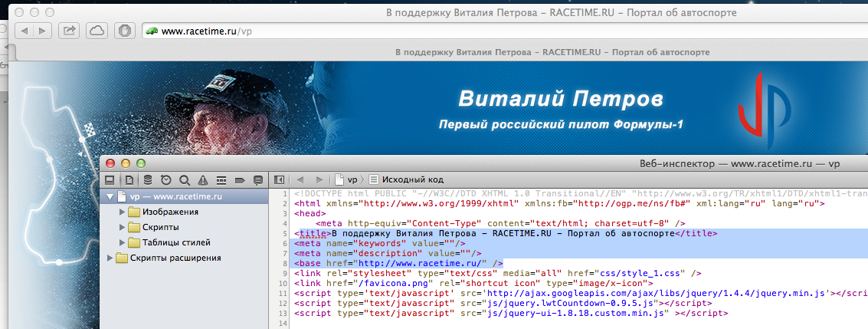868x329 pixels.
Task: Click line number 13 in gutter
Action: (x=283, y=314)
